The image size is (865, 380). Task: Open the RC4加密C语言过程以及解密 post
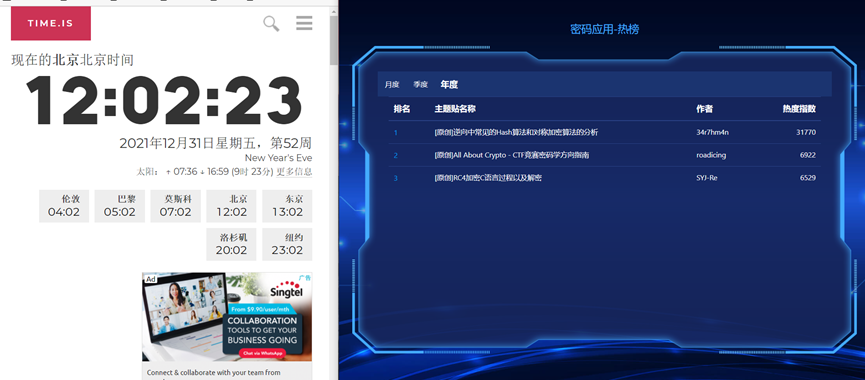point(488,178)
